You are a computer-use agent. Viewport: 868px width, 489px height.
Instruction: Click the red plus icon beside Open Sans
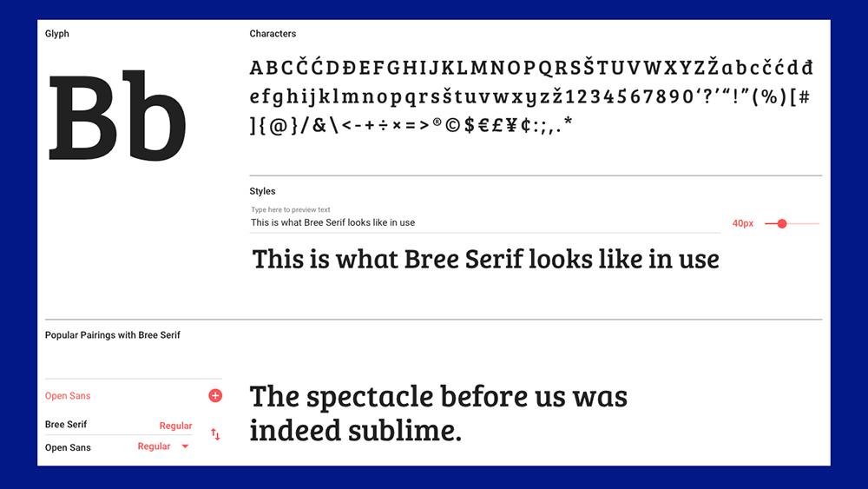click(215, 395)
